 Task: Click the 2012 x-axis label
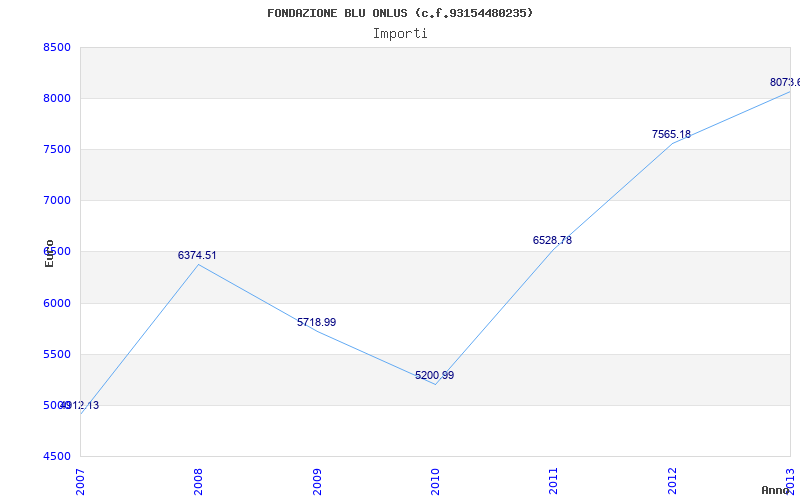672,481
